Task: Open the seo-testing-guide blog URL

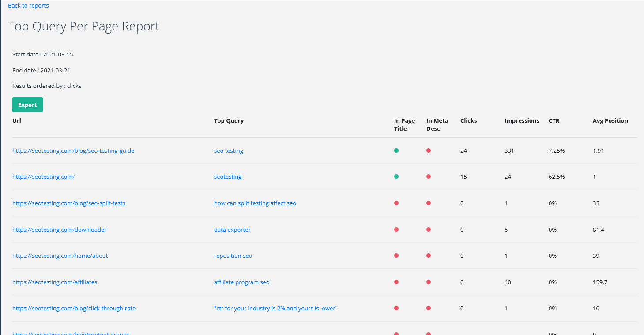Action: (73, 151)
